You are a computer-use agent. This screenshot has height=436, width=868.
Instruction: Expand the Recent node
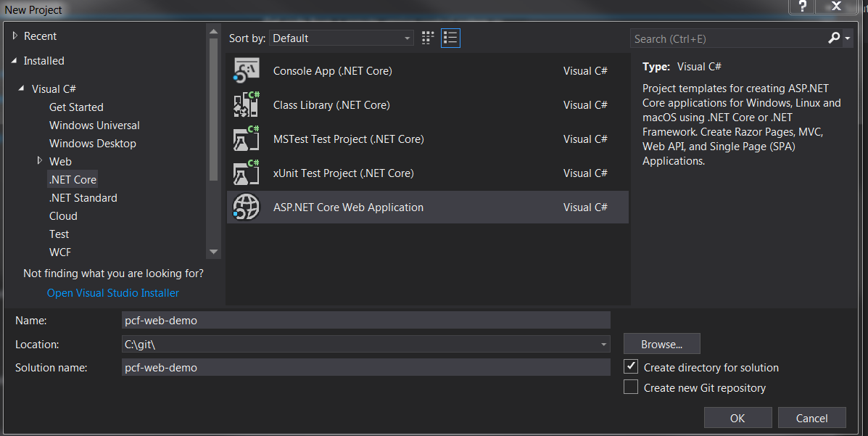pos(15,36)
